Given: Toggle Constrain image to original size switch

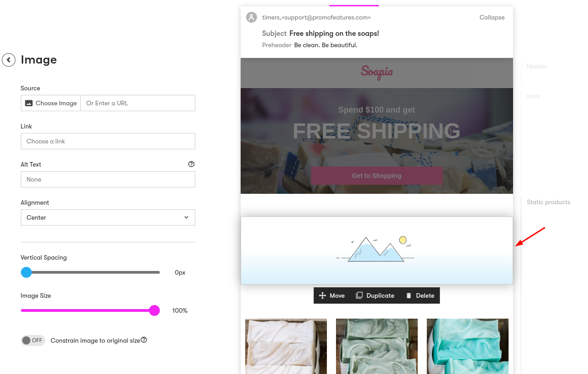Looking at the screenshot, I should click(x=33, y=340).
